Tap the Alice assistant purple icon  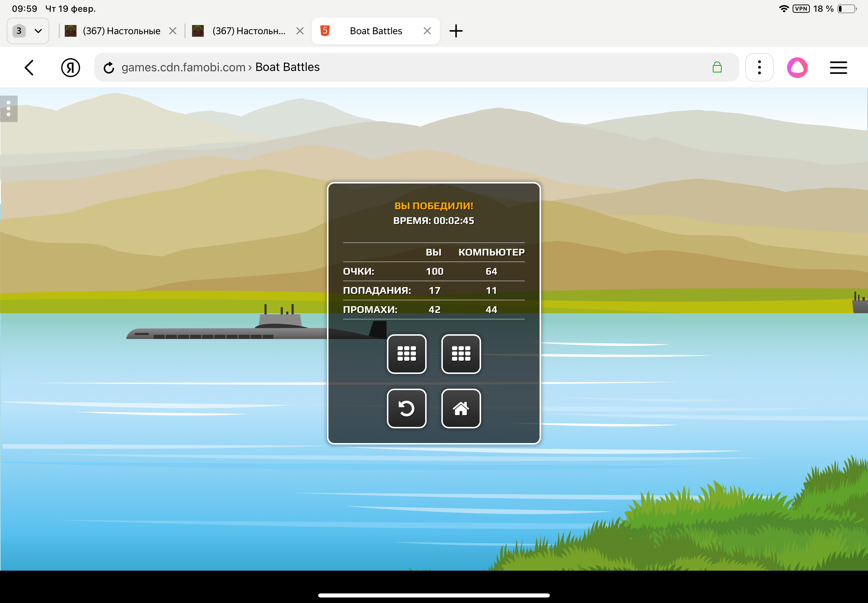pyautogui.click(x=797, y=68)
